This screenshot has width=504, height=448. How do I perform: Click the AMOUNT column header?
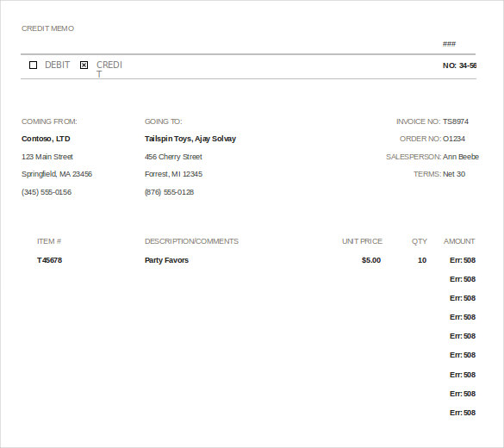point(459,241)
